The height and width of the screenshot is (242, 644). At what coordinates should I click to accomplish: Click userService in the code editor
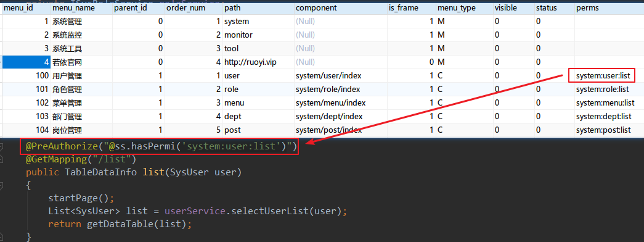(x=195, y=212)
